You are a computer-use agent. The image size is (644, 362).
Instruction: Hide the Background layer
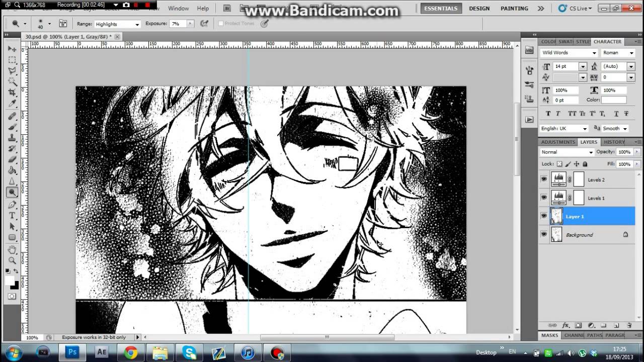[544, 234]
